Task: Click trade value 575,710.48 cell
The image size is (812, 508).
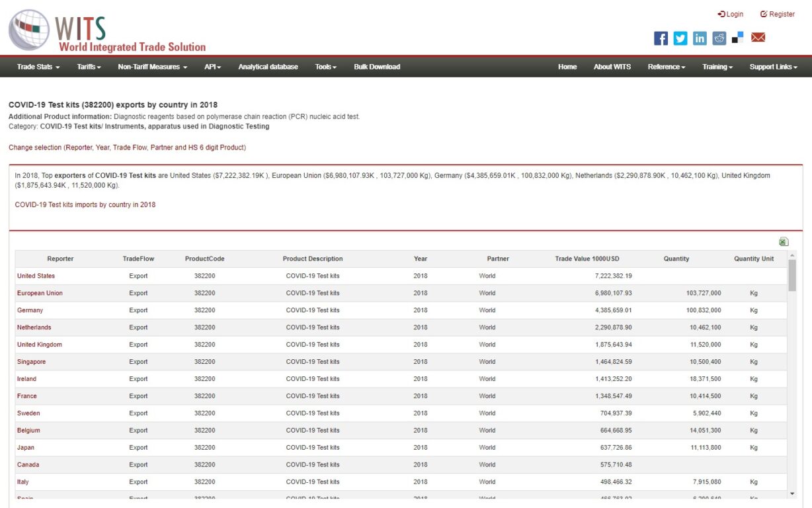Action: coord(616,465)
